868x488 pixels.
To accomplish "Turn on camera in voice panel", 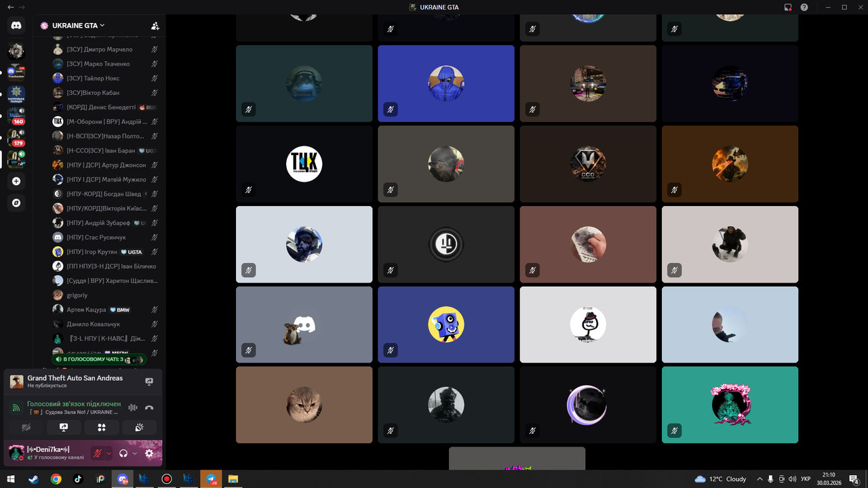I will (26, 428).
